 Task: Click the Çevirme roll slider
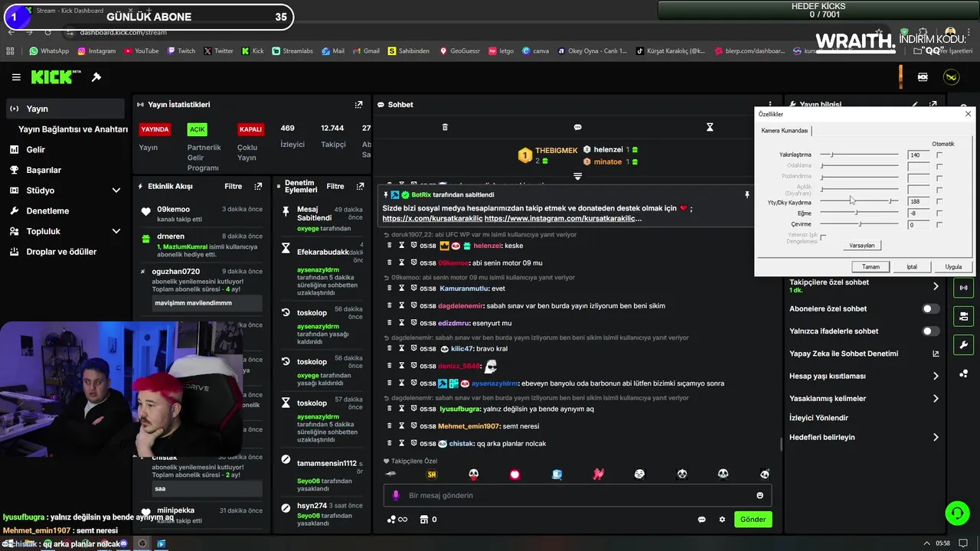click(x=860, y=224)
